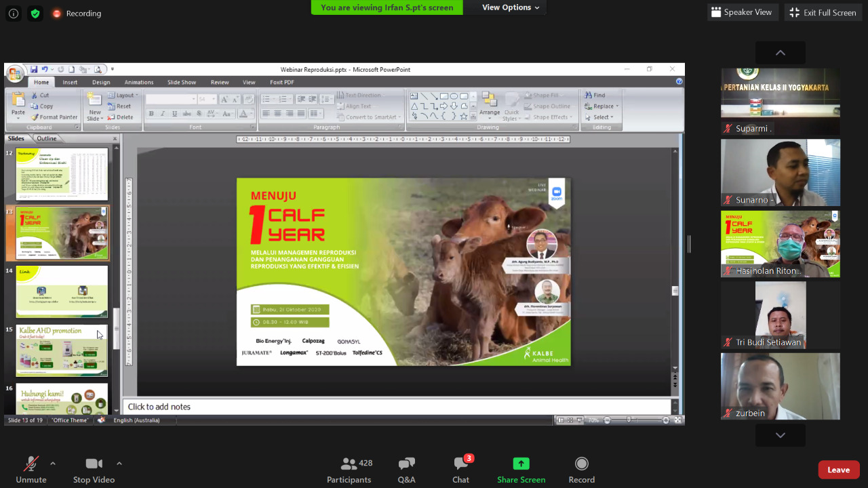This screenshot has height=488, width=868.
Task: Open PowerPoint Help question mark
Action: (679, 82)
